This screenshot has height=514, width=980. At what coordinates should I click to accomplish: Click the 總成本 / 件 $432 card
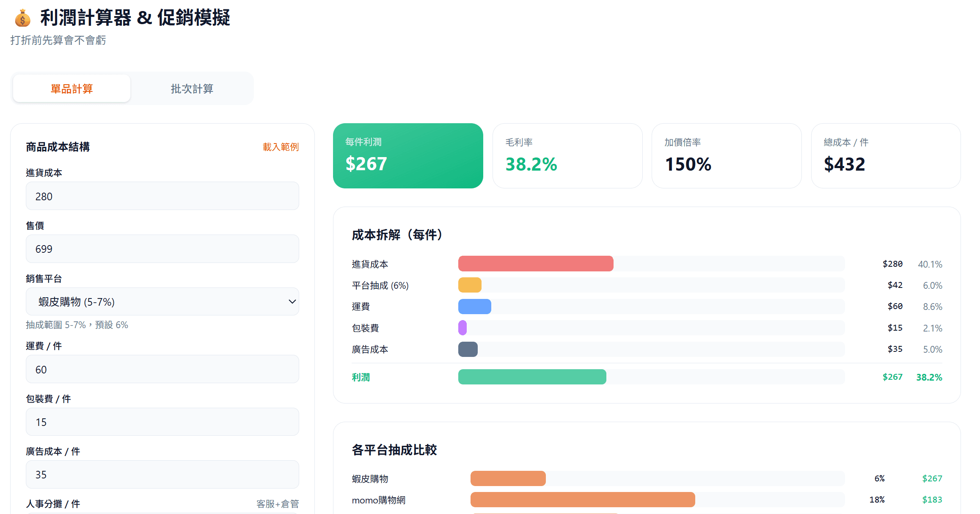click(886, 156)
